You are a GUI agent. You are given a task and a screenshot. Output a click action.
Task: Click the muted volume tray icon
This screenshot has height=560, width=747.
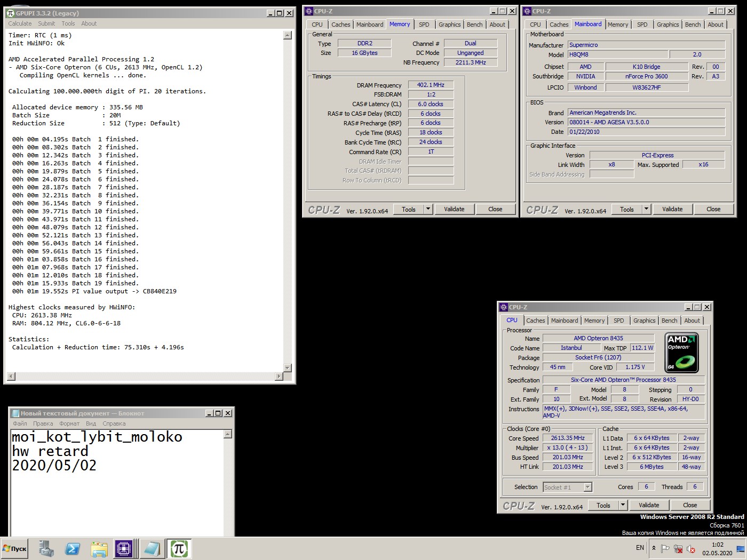(691, 548)
